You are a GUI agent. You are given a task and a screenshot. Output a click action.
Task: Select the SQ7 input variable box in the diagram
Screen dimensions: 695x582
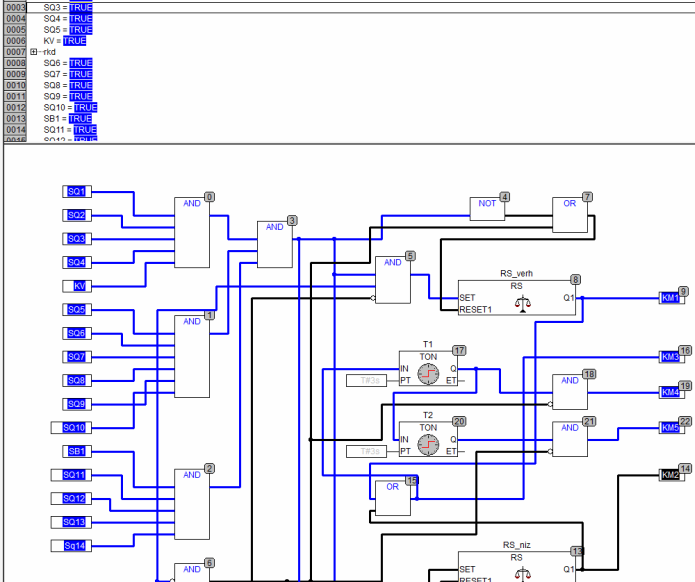77,357
